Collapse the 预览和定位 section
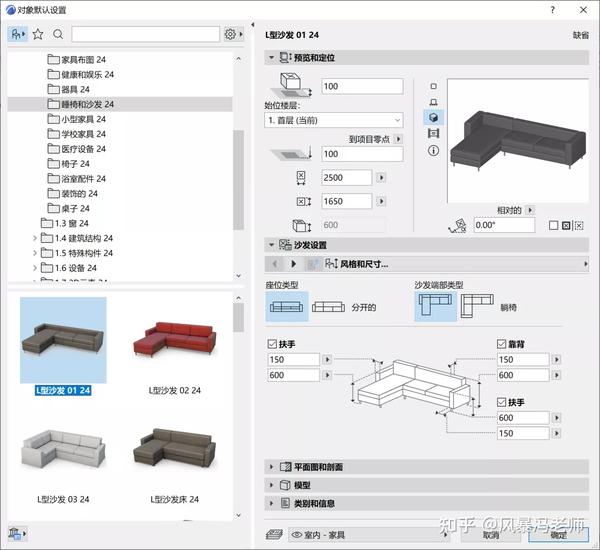Image resolution: width=600 pixels, height=550 pixels. [x=271, y=58]
